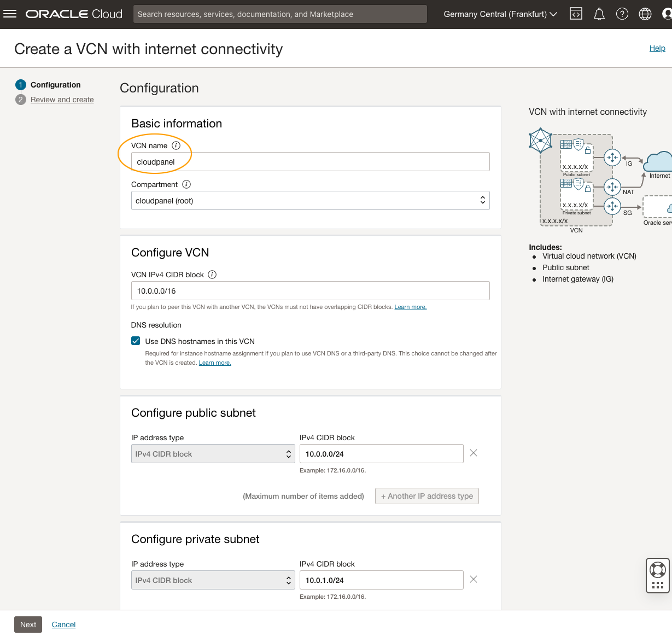Open the language globe selector

tap(645, 14)
